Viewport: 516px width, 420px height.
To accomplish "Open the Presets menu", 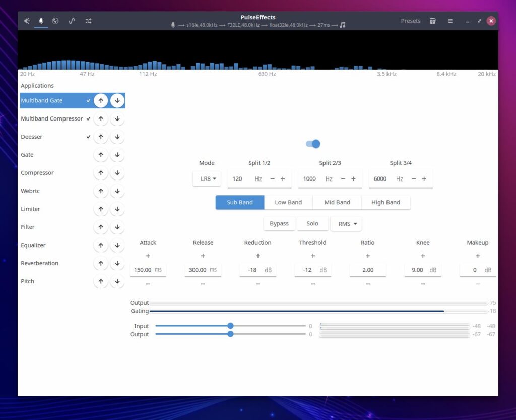I will tap(410, 21).
